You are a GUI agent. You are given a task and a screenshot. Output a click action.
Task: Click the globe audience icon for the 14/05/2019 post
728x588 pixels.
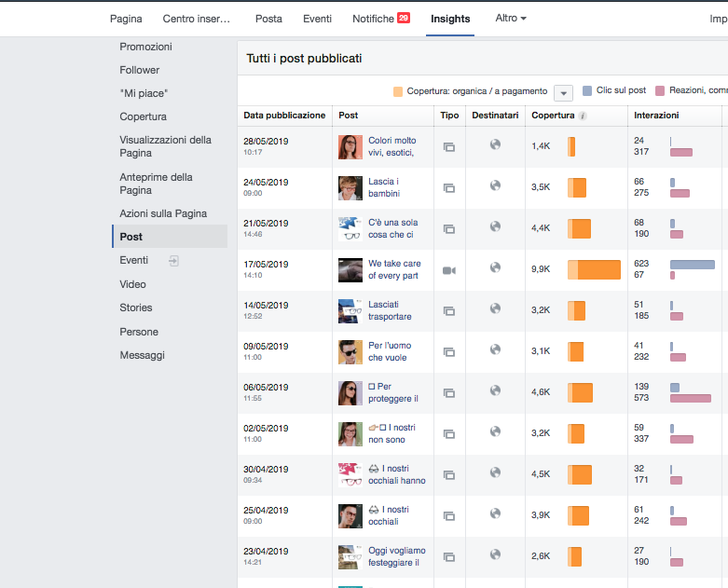495,308
